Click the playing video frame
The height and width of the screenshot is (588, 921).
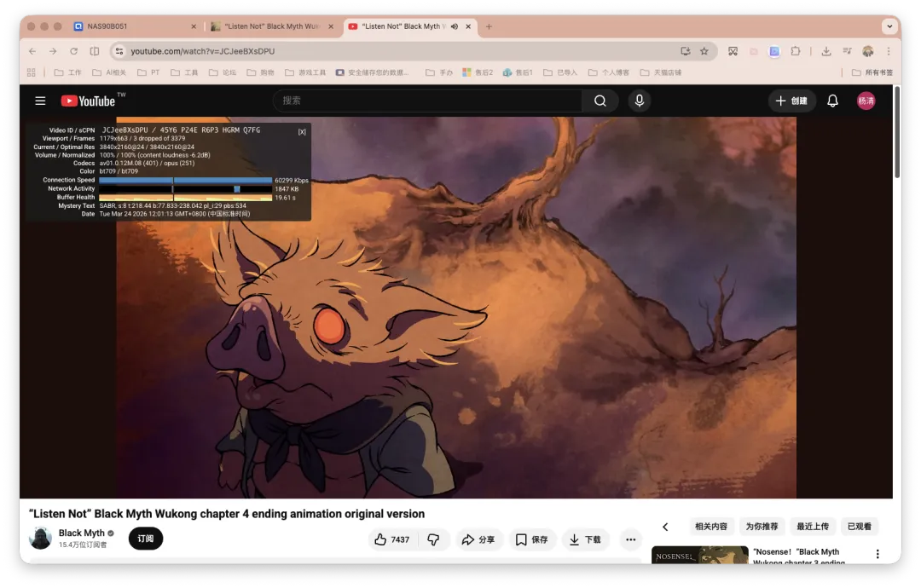(x=456, y=308)
